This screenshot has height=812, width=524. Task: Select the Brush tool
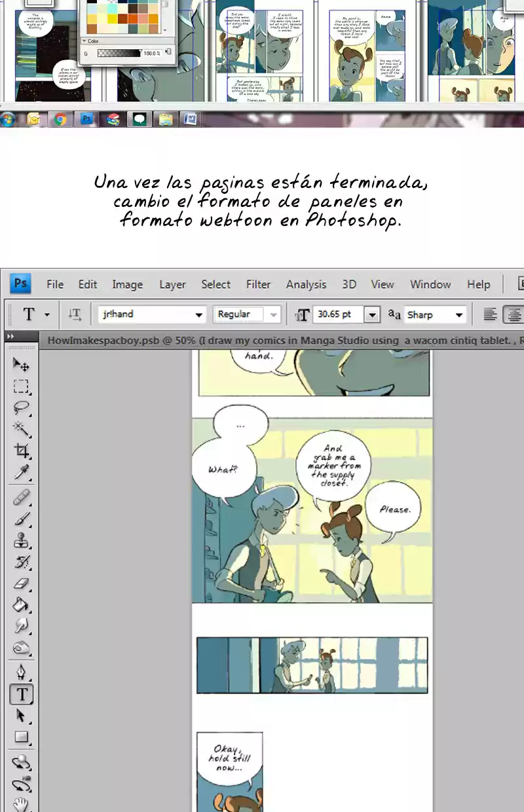coord(22,519)
